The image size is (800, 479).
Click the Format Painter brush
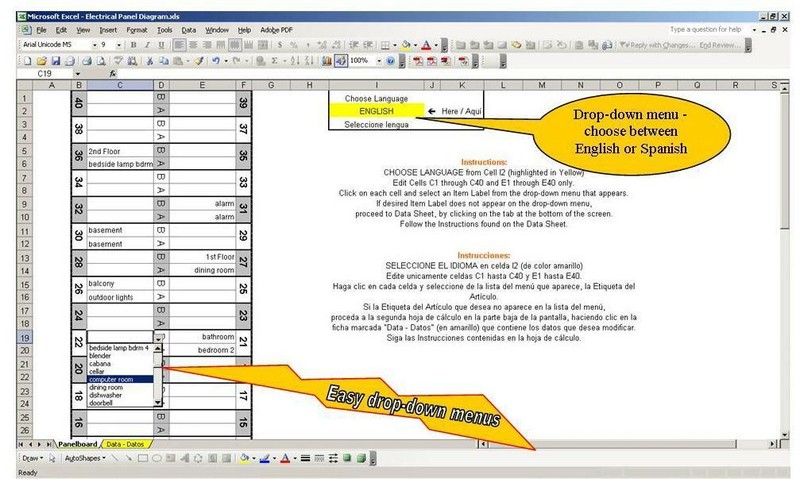coord(199,61)
